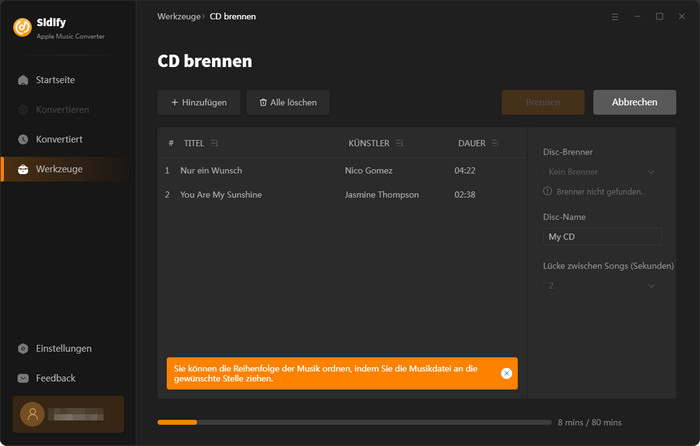Click the Brennen burn button
700x446 pixels.
[x=543, y=102]
